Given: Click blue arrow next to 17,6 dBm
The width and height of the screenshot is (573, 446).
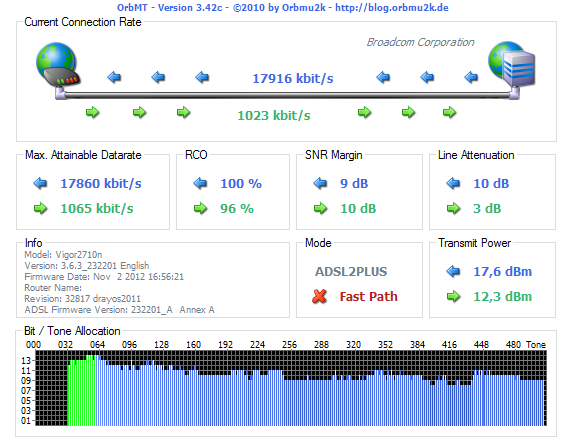Looking at the screenshot, I should click(x=453, y=271).
